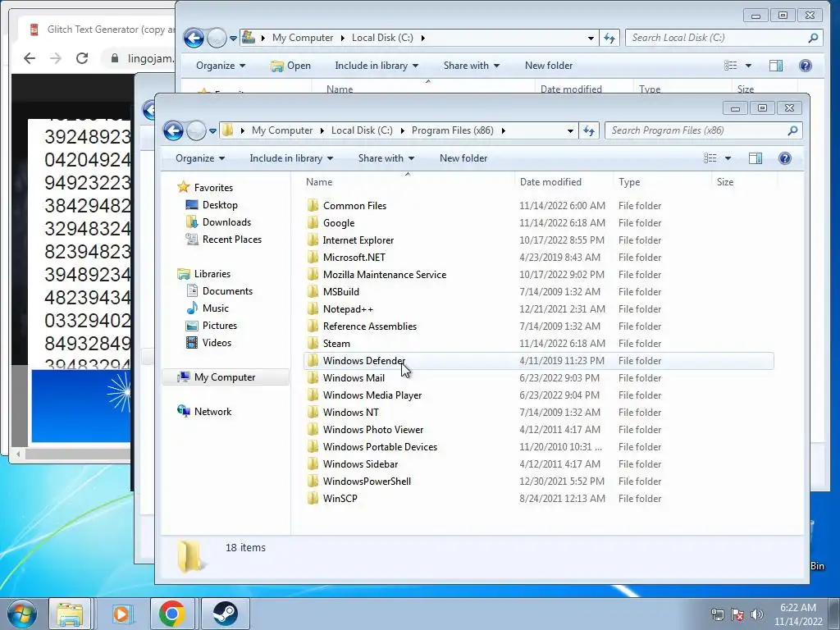Expand view options arrow in Program Files window
Image resolution: width=840 pixels, height=630 pixels.
point(728,158)
